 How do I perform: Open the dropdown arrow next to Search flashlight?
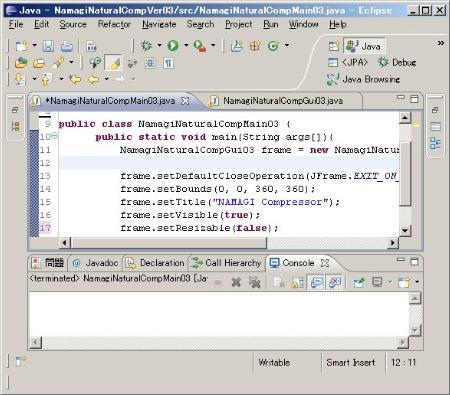pyautogui.click(x=71, y=62)
